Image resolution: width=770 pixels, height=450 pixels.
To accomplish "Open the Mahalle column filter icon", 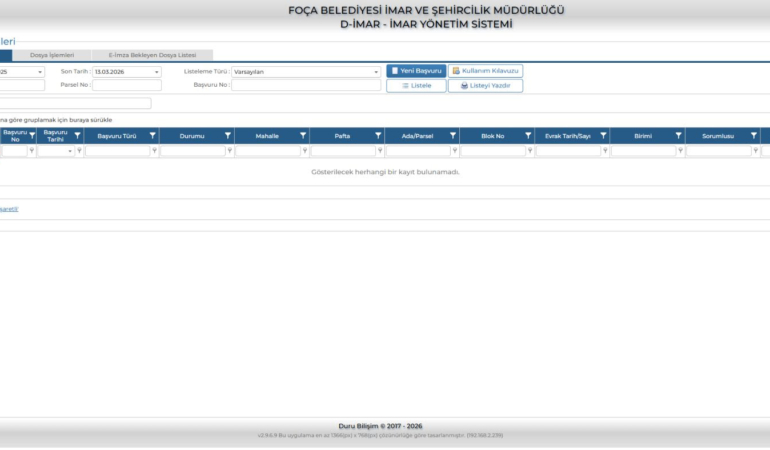I will [303, 136].
